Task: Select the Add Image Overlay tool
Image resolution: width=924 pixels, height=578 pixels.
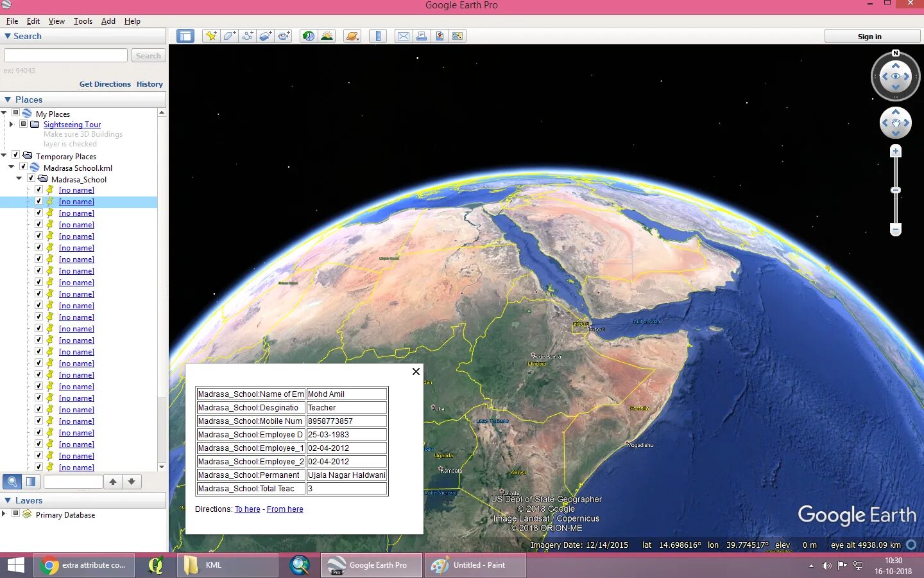Action: click(x=265, y=36)
